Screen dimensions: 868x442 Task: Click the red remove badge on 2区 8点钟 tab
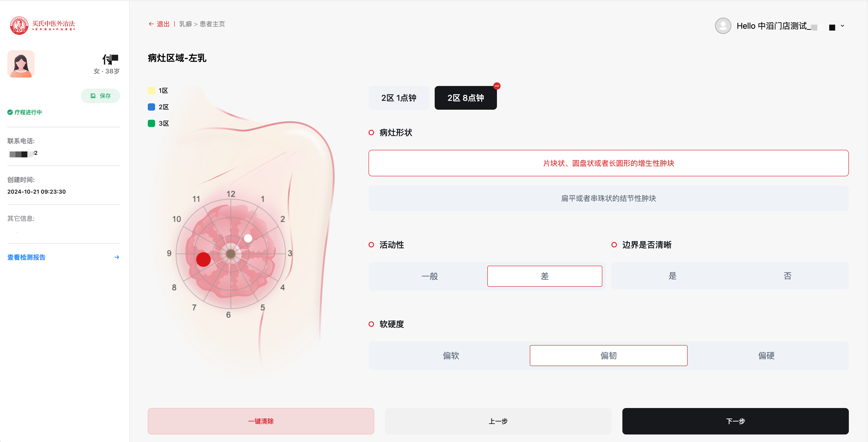(x=497, y=86)
